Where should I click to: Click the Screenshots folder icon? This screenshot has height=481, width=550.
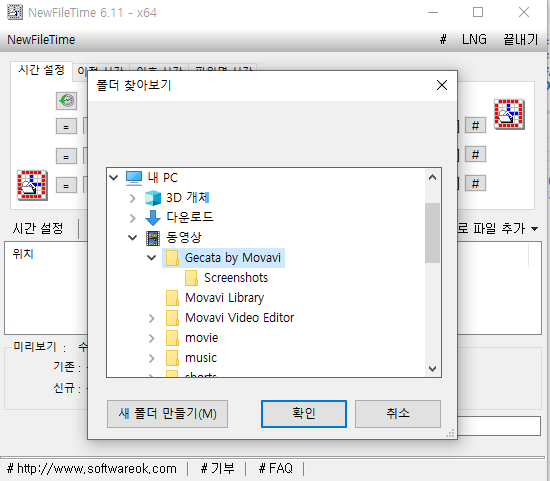tap(191, 278)
